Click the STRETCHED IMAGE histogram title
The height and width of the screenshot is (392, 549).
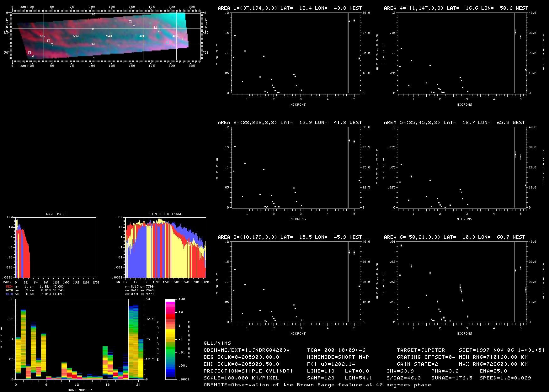coord(166,214)
